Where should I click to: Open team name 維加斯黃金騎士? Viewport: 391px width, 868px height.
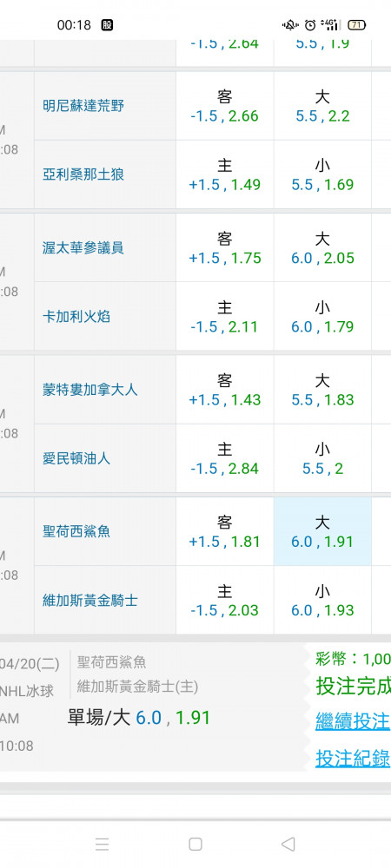[90, 600]
